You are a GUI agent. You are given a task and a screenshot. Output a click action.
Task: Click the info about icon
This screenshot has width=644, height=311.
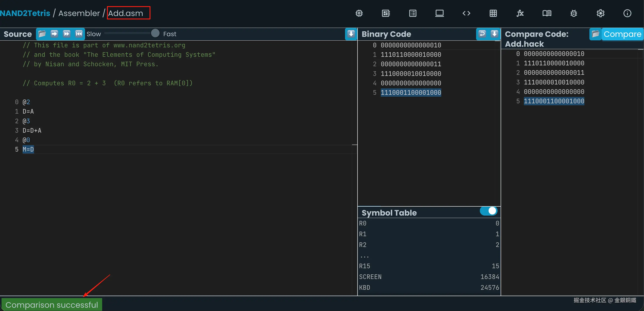[627, 13]
